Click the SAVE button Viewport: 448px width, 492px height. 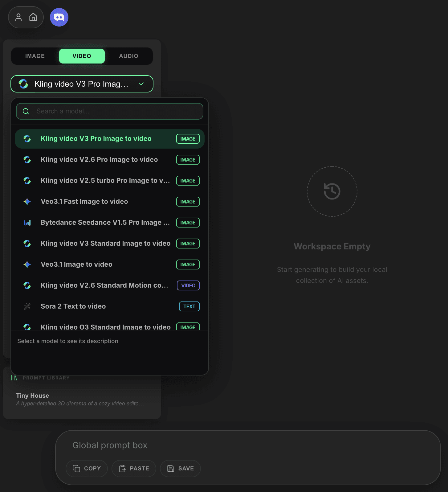(x=180, y=469)
